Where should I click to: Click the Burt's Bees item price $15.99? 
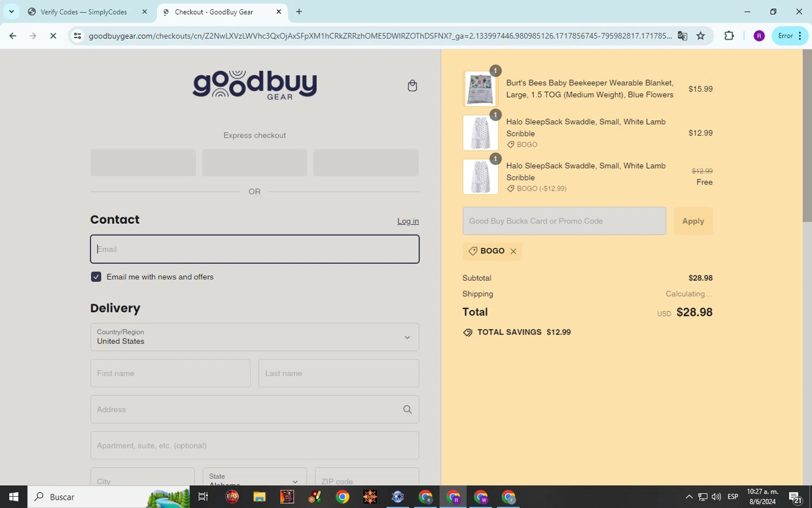point(700,89)
